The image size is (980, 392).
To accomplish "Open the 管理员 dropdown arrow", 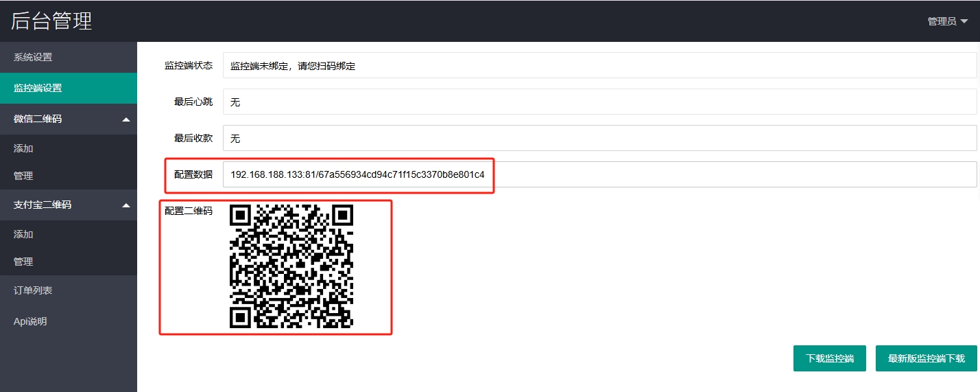I will click(x=964, y=21).
